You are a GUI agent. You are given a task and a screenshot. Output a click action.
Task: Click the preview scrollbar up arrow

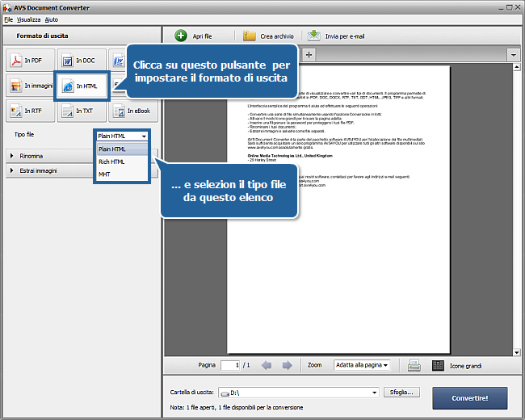(x=516, y=67)
